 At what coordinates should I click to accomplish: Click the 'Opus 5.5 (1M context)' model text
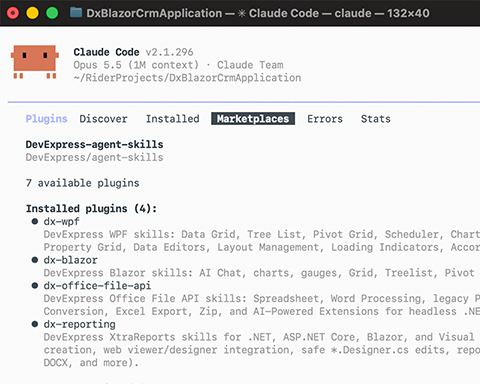(136, 65)
